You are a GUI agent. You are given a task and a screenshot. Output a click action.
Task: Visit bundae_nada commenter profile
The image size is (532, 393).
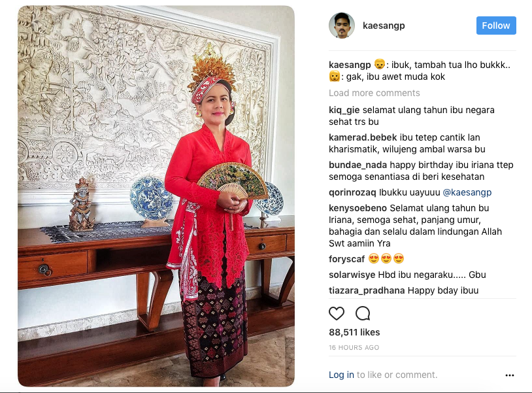coord(357,165)
